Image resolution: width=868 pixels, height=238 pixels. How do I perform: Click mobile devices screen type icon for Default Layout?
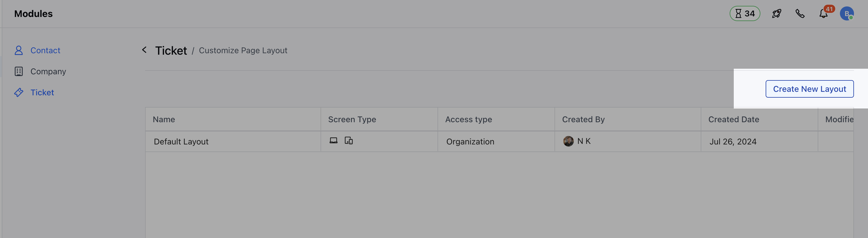coord(349,141)
